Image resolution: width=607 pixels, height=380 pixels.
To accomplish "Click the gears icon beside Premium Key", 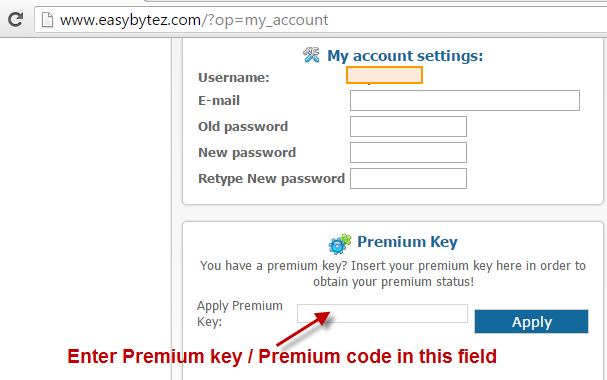I will [x=340, y=244].
